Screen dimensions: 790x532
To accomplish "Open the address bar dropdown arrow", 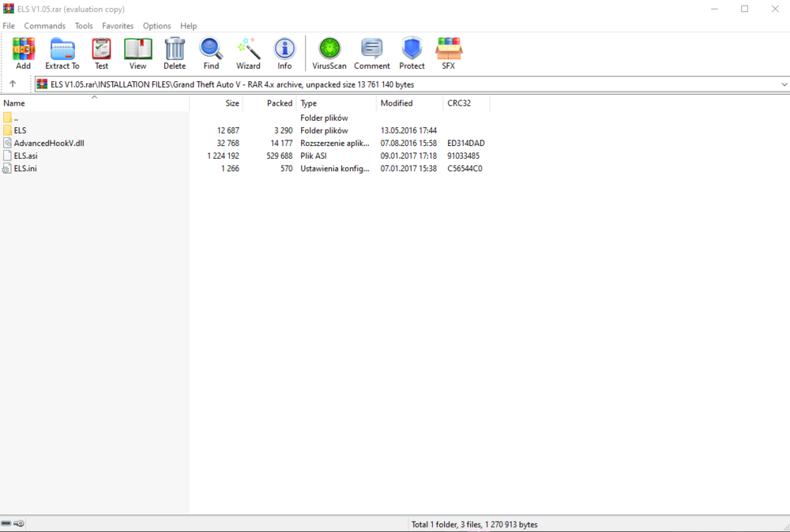I will [784, 84].
